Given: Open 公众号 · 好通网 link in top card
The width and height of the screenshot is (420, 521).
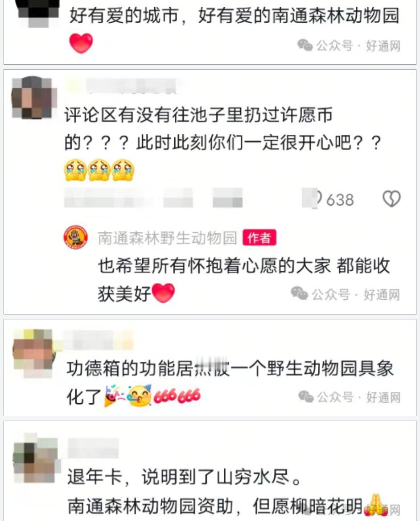Looking at the screenshot, I should (358, 45).
